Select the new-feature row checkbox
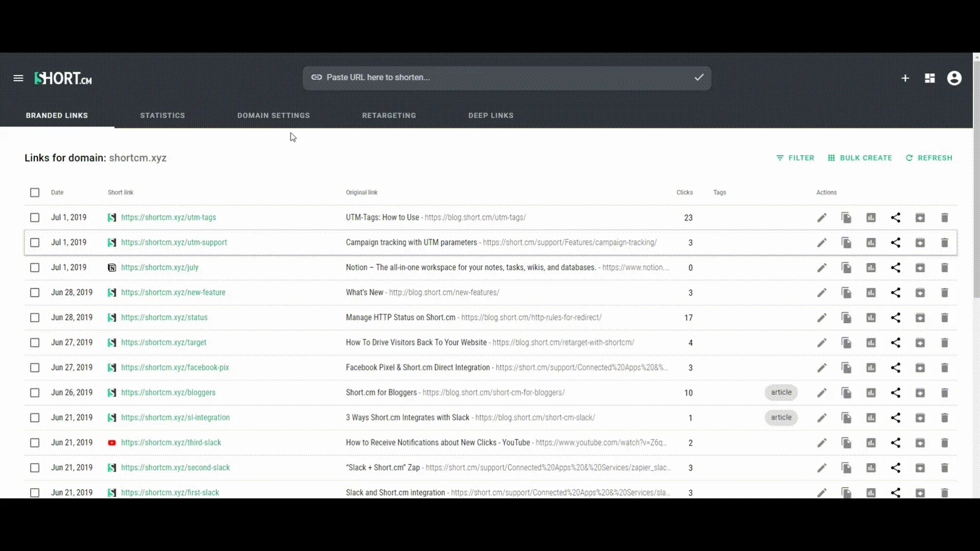 click(x=35, y=292)
